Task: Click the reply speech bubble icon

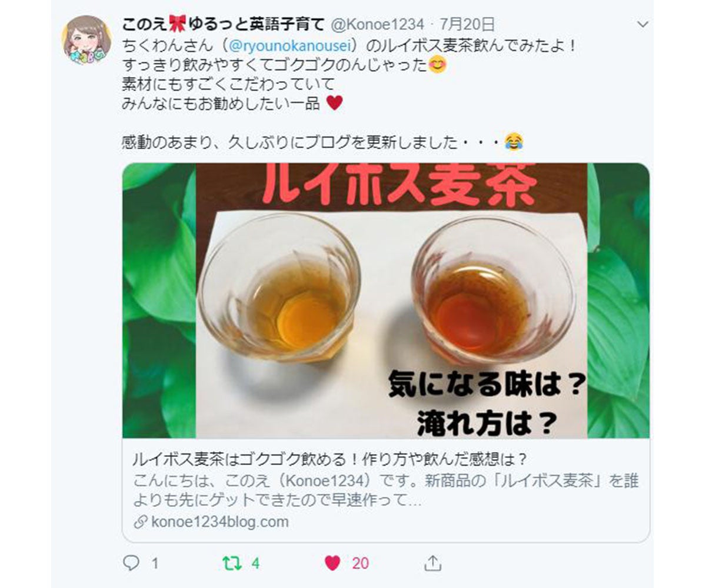Action: 132,563
